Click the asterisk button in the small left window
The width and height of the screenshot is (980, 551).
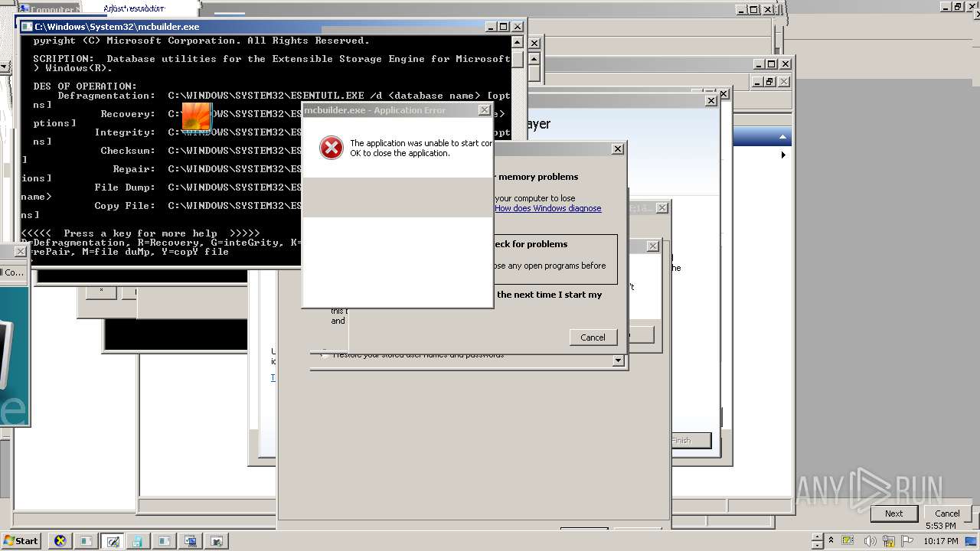[101, 292]
